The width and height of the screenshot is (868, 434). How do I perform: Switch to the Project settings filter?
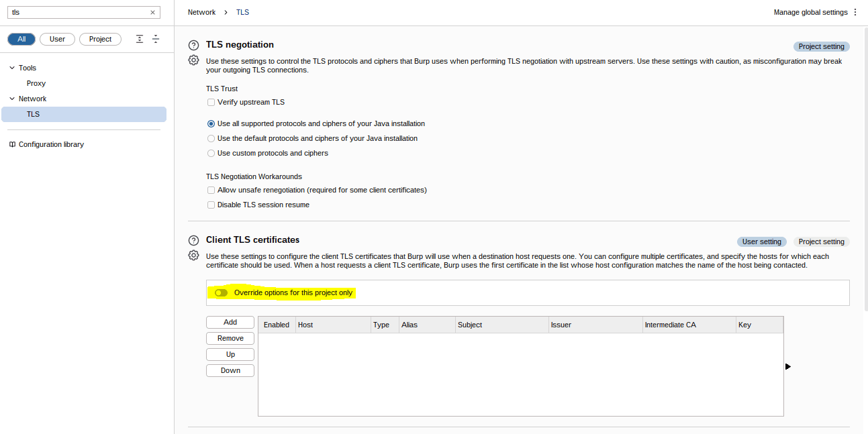point(100,39)
